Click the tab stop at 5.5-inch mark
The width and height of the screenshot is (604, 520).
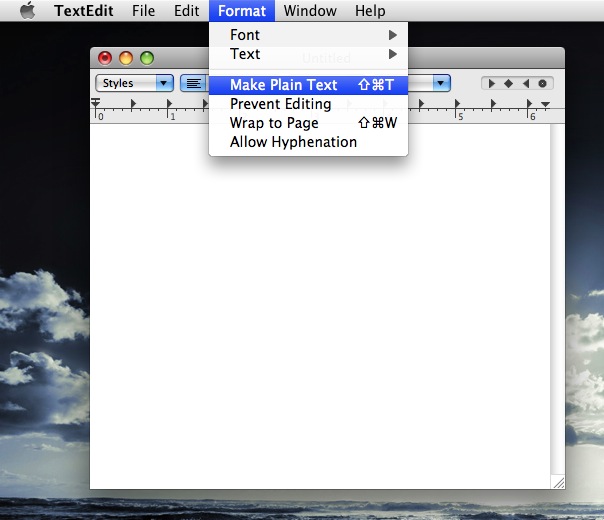(x=493, y=104)
